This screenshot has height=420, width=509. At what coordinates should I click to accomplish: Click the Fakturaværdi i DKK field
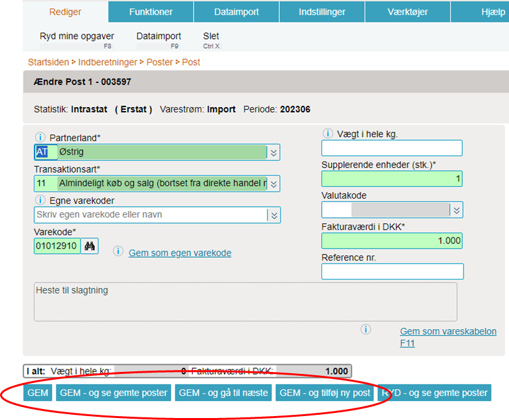point(392,241)
